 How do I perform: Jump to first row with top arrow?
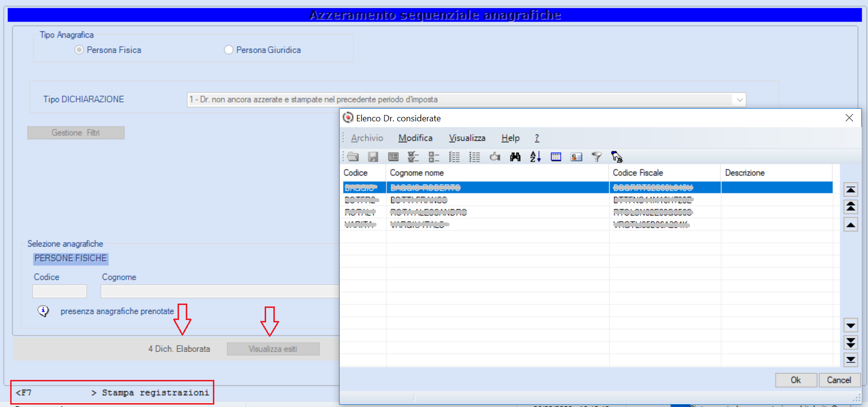pos(851,189)
